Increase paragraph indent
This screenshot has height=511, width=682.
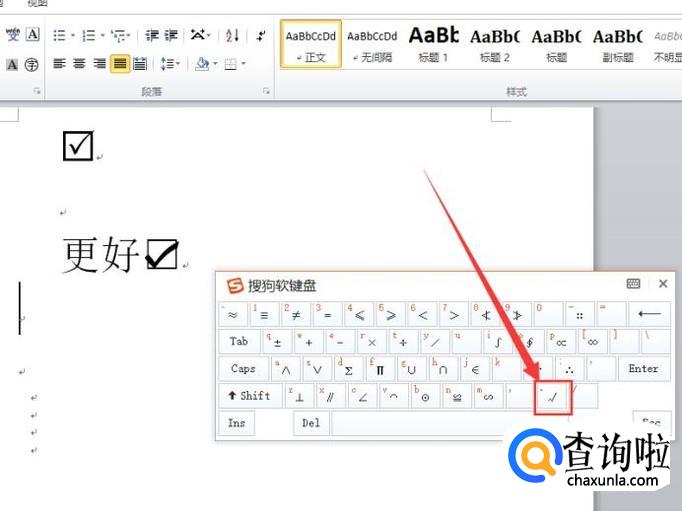coord(171,35)
